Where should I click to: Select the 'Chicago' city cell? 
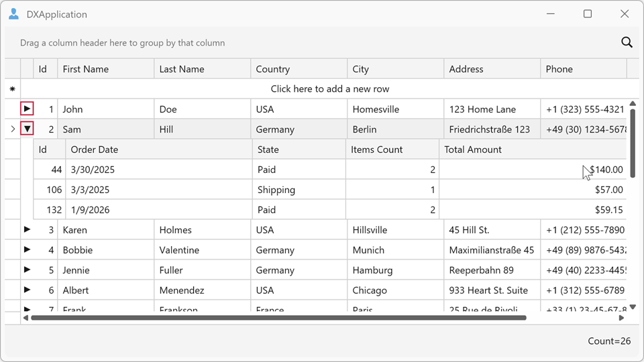[x=396, y=290]
